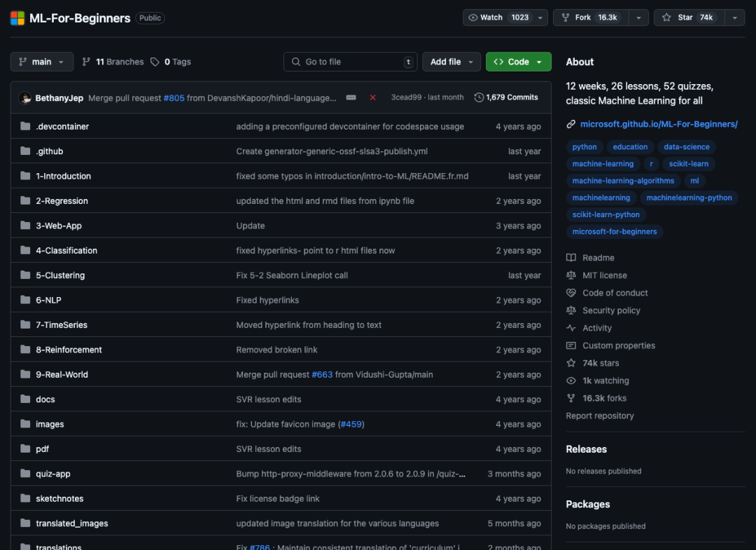This screenshot has height=550, width=756.
Task: Open the 9-Real-World folder
Action: 62,374
